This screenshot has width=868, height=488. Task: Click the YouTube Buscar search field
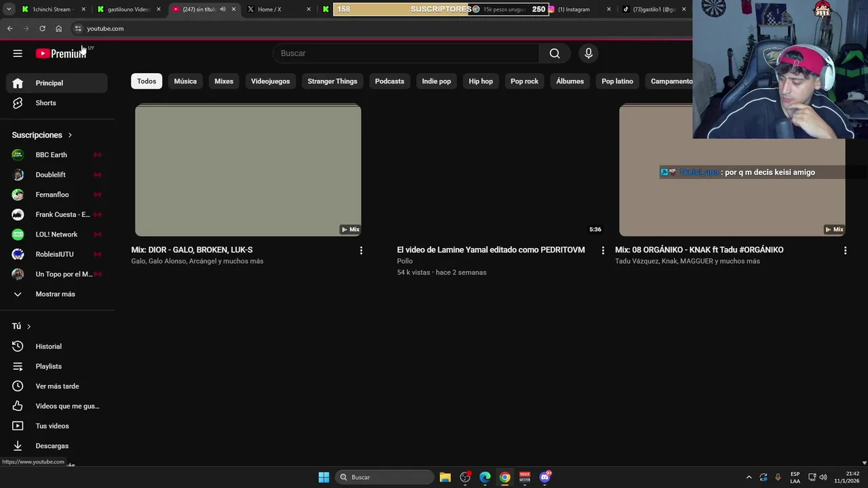pos(406,54)
